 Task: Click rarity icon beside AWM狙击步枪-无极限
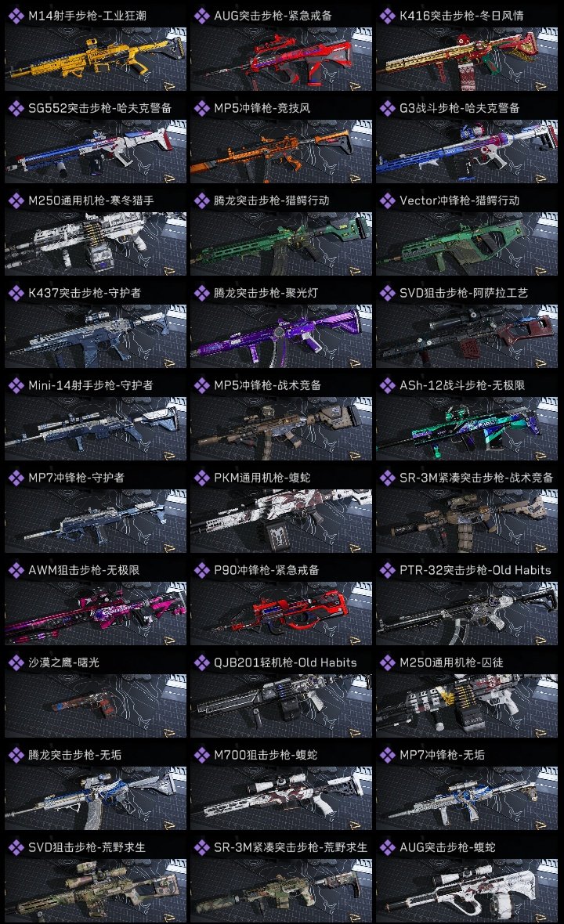coord(16,570)
